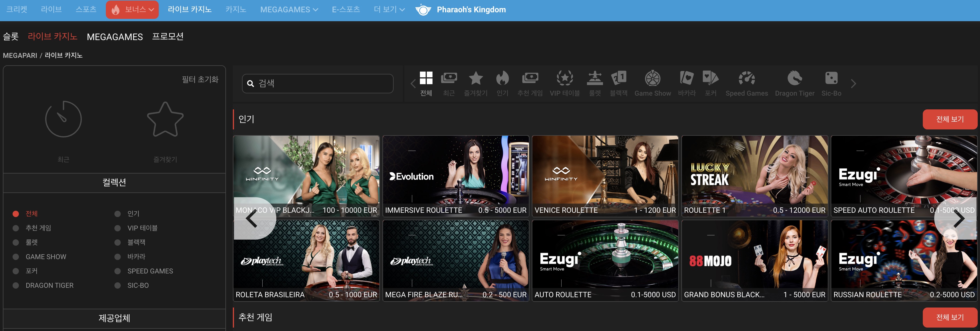Collapse the 컬렉션 section header
The width and height of the screenshot is (980, 331).
point(114,182)
